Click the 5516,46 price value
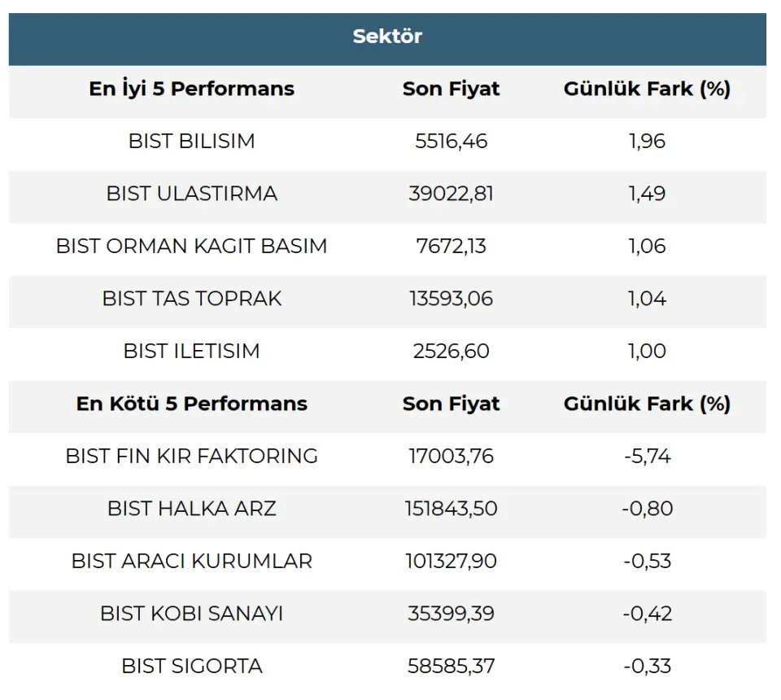 (x=452, y=141)
